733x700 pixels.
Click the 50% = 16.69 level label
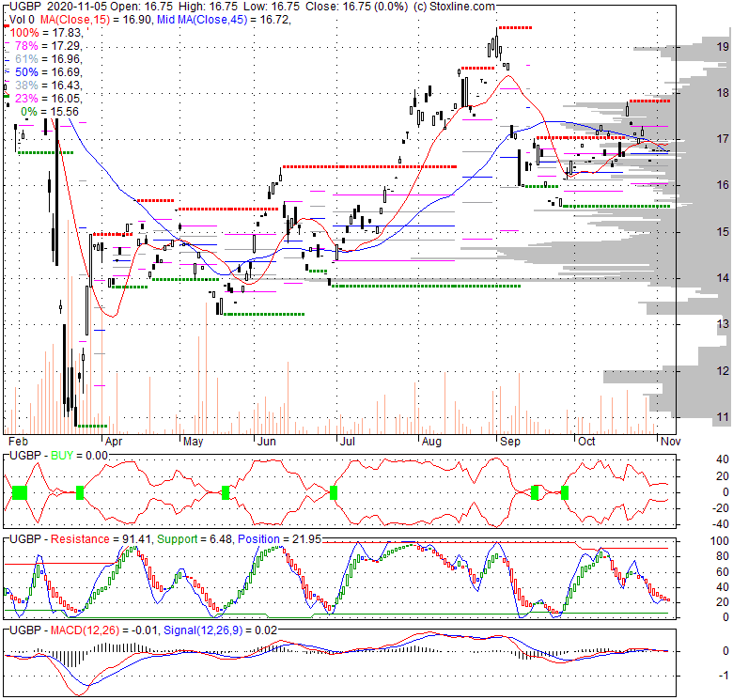pos(48,72)
